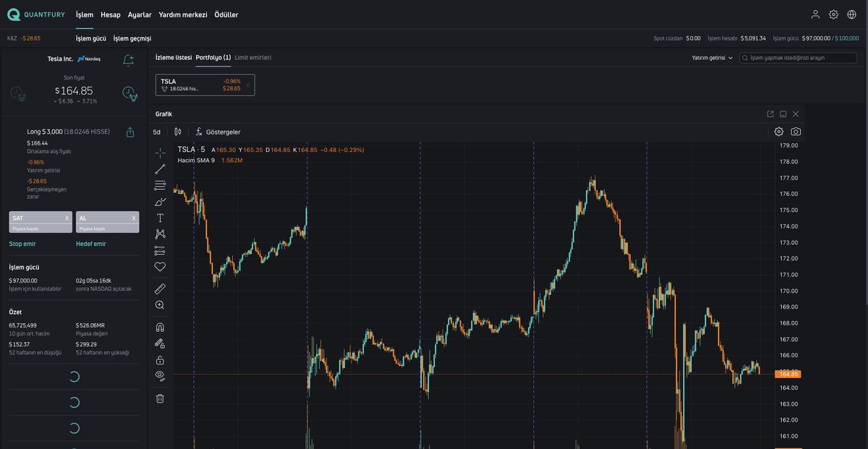Switch to İşlem gücü tab
This screenshot has width=868, height=449.
(91, 38)
